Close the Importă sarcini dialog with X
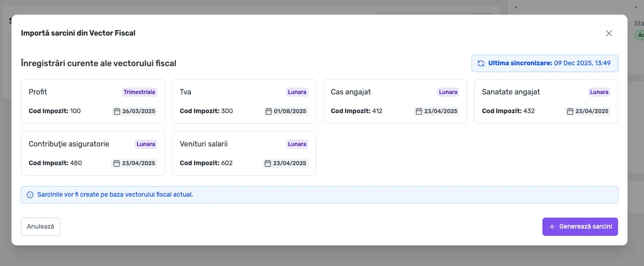The height and width of the screenshot is (266, 644). pos(609,33)
